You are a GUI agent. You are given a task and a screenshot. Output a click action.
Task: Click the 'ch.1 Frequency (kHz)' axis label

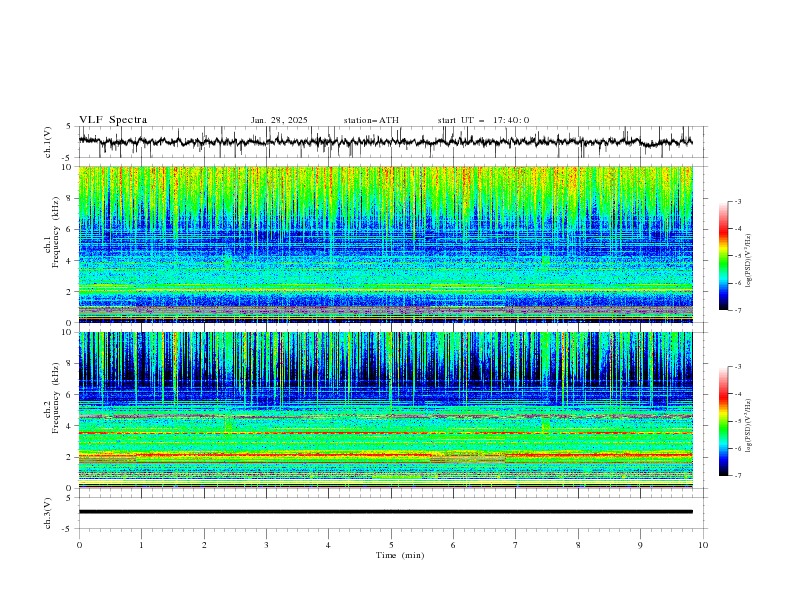52,244
